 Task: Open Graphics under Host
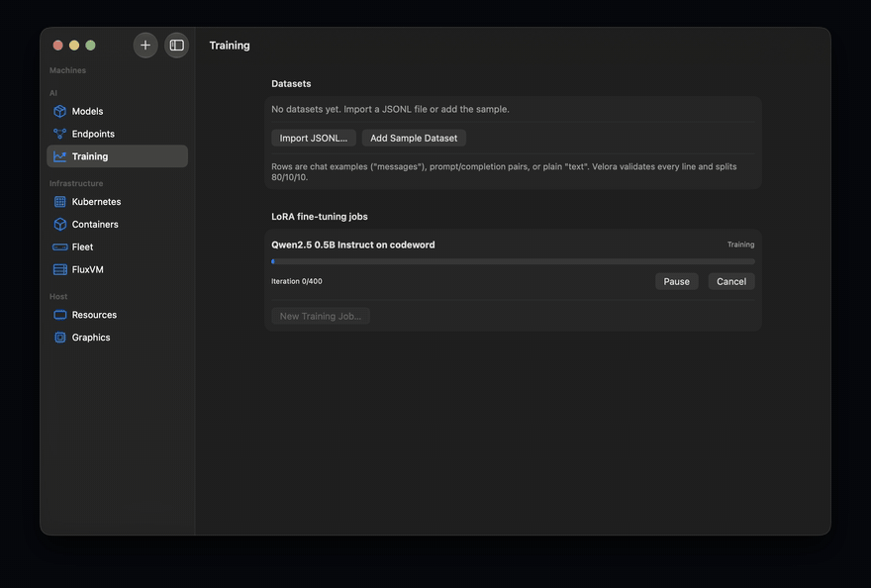117,338
